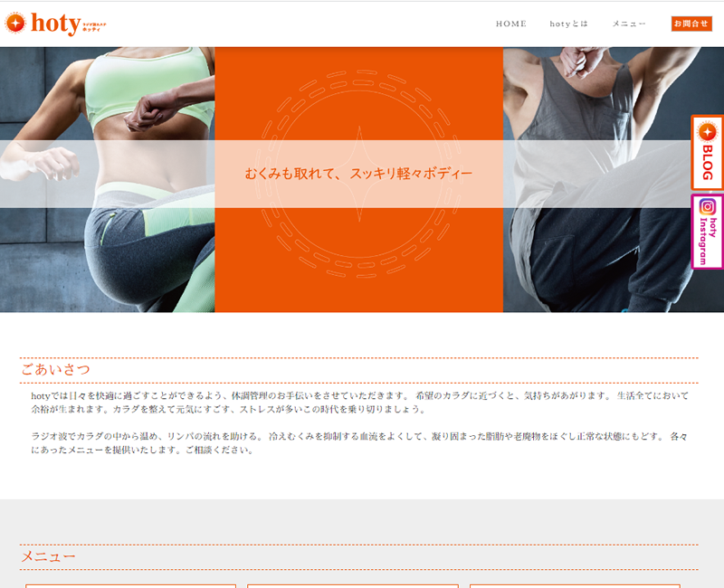Image resolution: width=724 pixels, height=588 pixels.
Task: Click the Instagram camera icon on the side tab
Action: [x=707, y=206]
